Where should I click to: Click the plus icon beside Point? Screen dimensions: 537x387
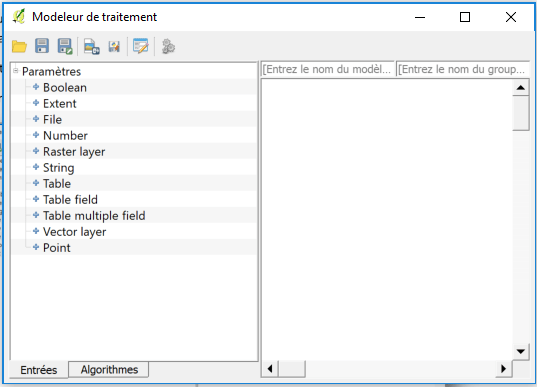click(x=36, y=247)
